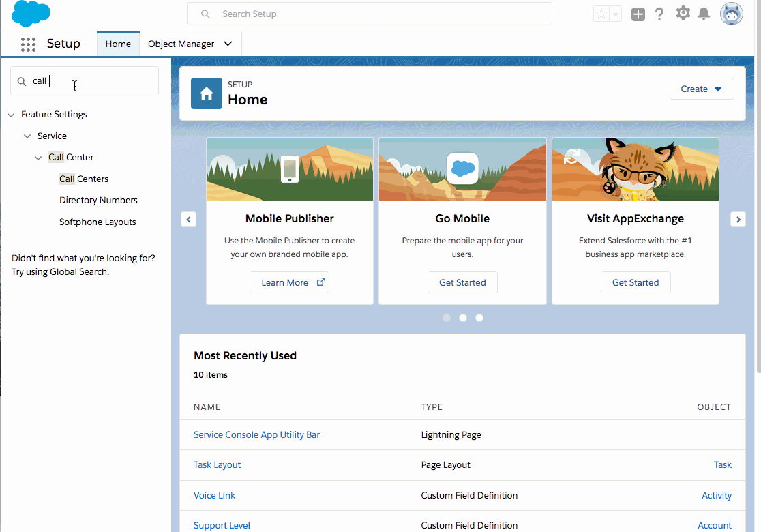This screenshot has width=761, height=532.
Task: Show the previous carousel card
Action: (x=188, y=220)
